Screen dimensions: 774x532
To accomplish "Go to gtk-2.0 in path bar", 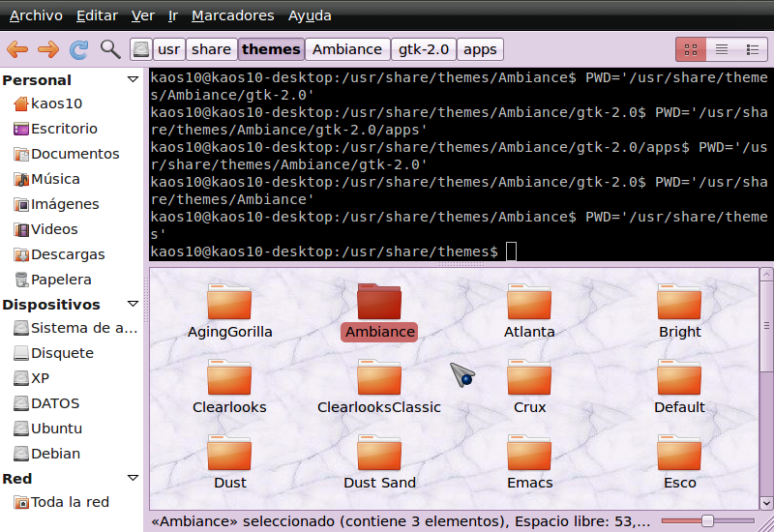I will tap(425, 49).
